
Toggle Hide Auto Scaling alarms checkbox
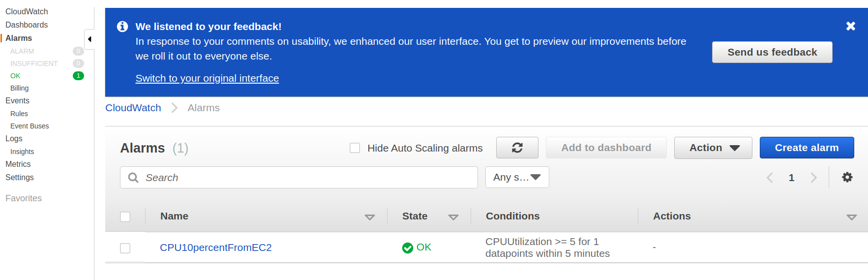(x=355, y=148)
